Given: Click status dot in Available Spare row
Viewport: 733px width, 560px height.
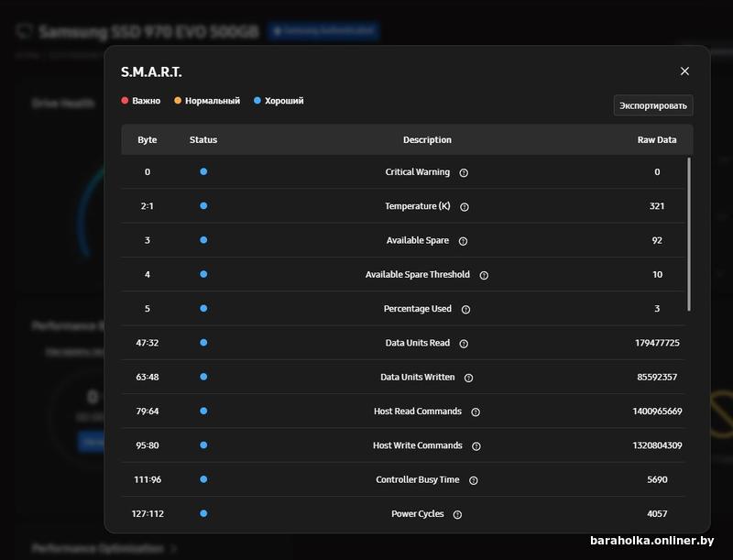Looking at the screenshot, I should 203,240.
